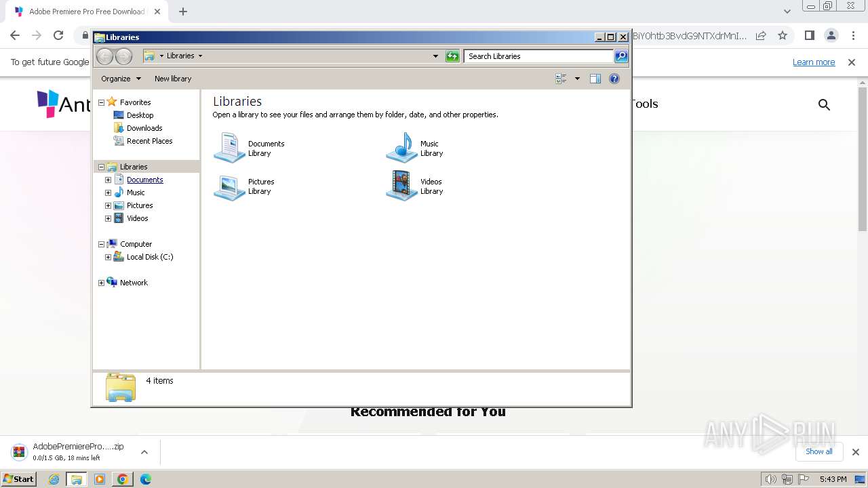Viewport: 868px width, 488px height.
Task: Click the Explorer back navigation arrow
Action: coord(104,56)
